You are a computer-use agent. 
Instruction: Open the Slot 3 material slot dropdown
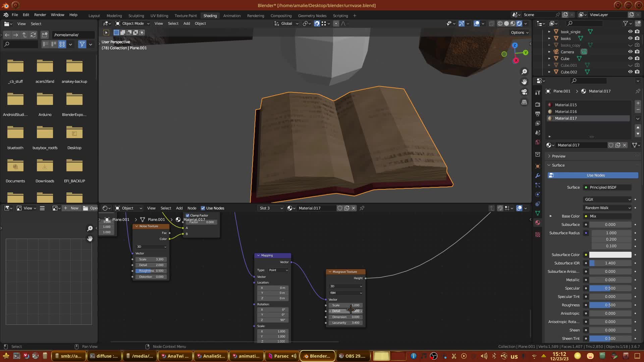click(x=271, y=208)
